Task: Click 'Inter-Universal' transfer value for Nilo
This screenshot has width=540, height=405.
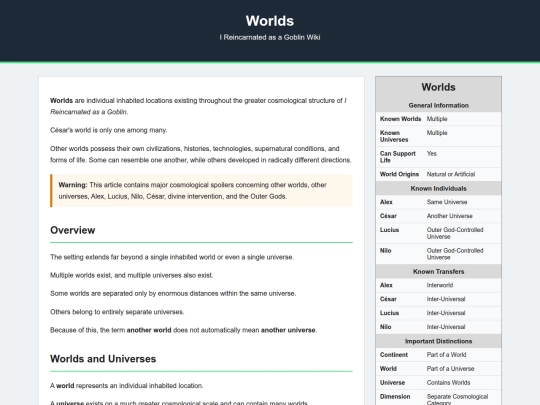Action: pyautogui.click(x=446, y=327)
